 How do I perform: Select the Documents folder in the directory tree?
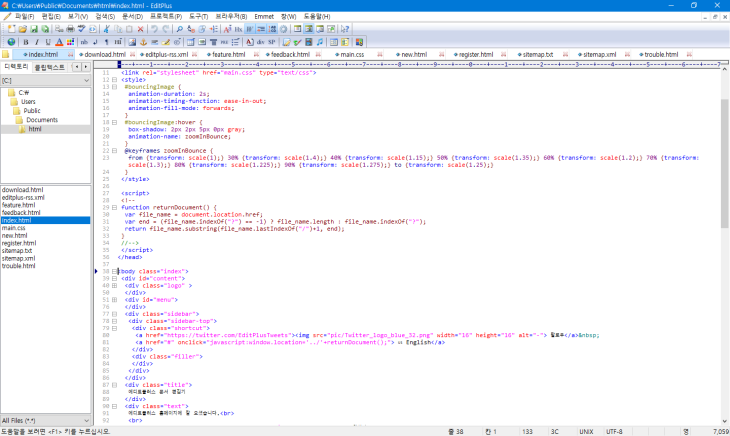click(x=41, y=119)
